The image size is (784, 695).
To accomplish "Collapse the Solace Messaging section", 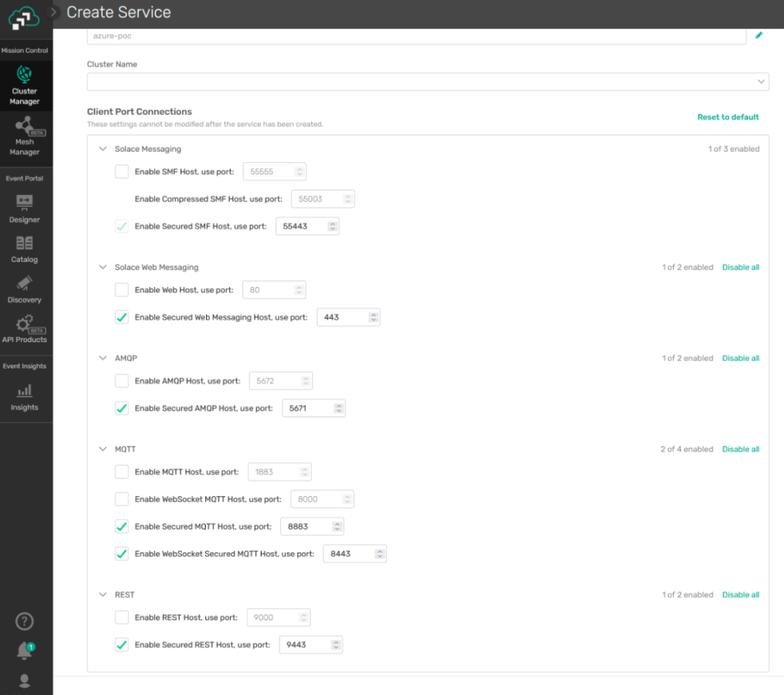I will [103, 148].
